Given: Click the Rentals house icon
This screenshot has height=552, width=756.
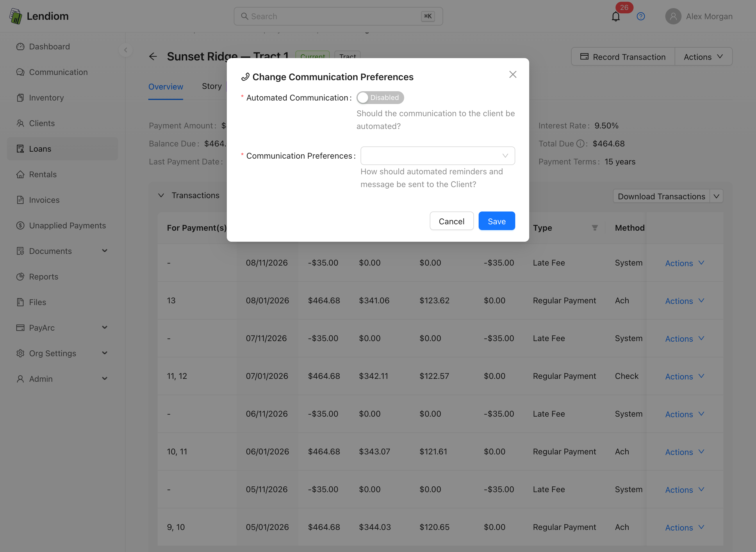Looking at the screenshot, I should point(20,174).
